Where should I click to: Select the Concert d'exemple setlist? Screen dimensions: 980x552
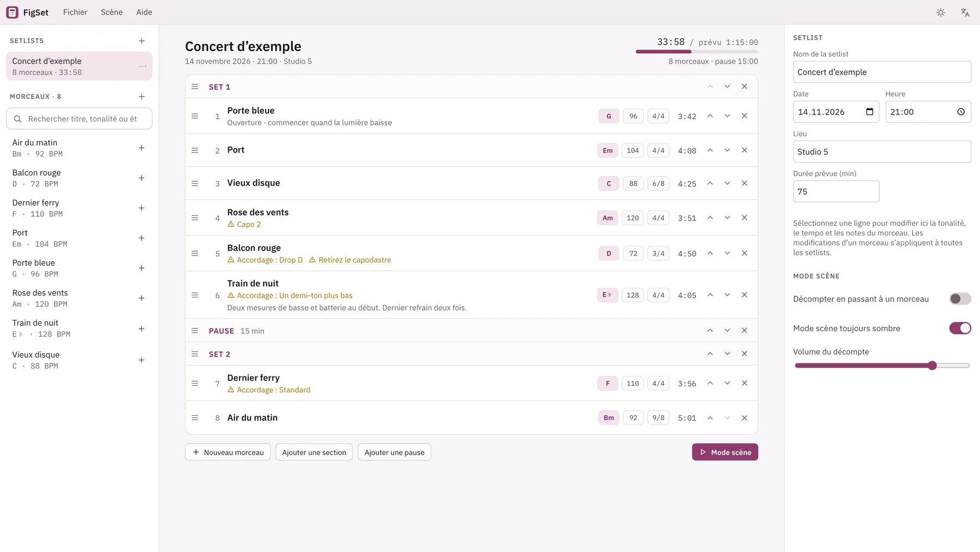[x=79, y=66]
